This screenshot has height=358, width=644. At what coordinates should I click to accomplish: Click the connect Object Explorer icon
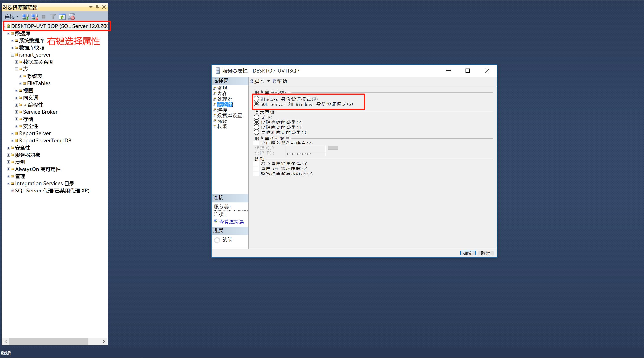tap(25, 17)
